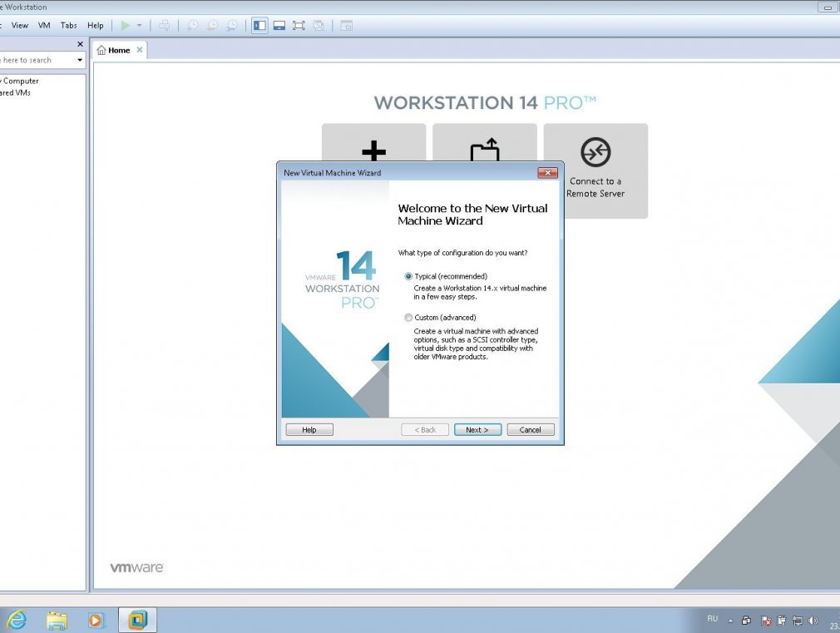840x633 pixels.
Task: Open Internet Explorer from the taskbar
Action: [x=17, y=621]
